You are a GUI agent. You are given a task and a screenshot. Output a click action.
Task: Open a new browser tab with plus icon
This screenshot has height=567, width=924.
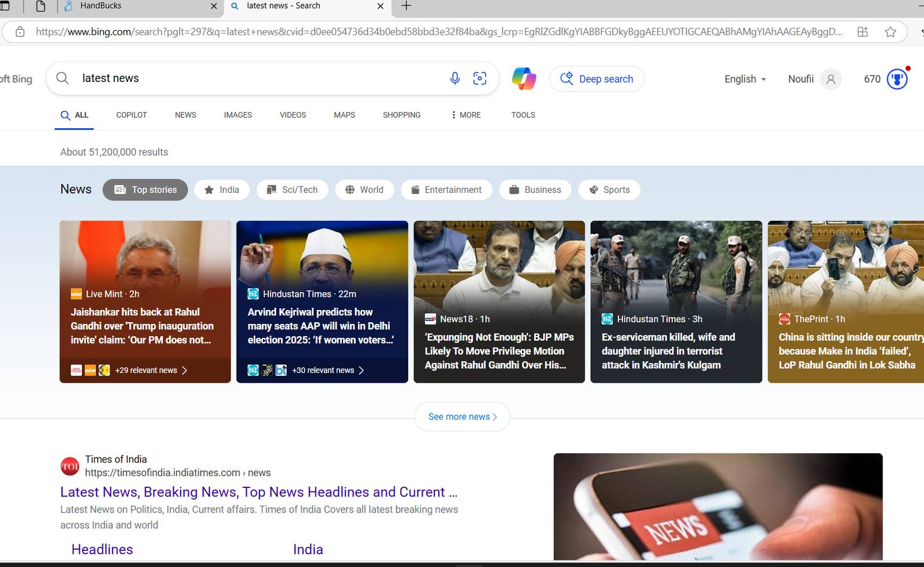click(x=406, y=6)
